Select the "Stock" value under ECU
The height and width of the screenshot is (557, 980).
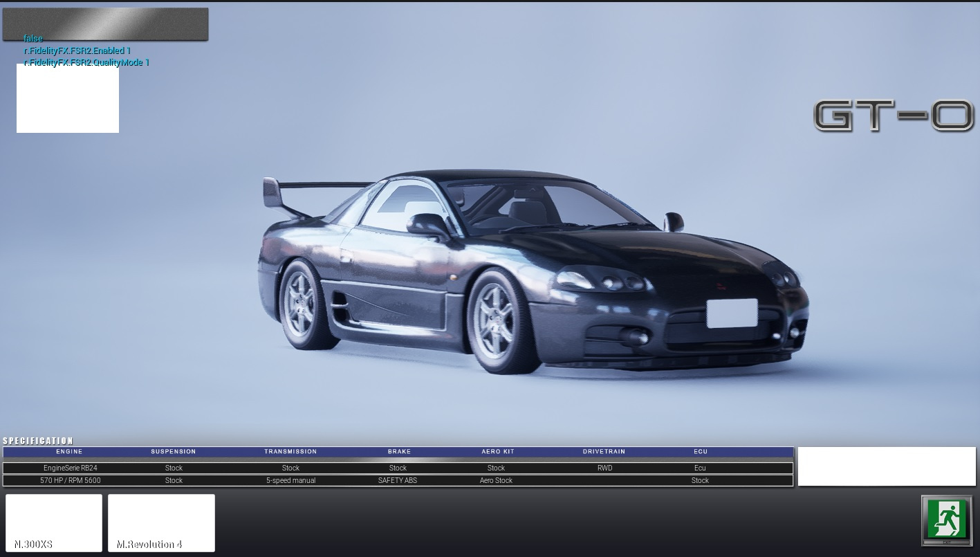(x=700, y=481)
